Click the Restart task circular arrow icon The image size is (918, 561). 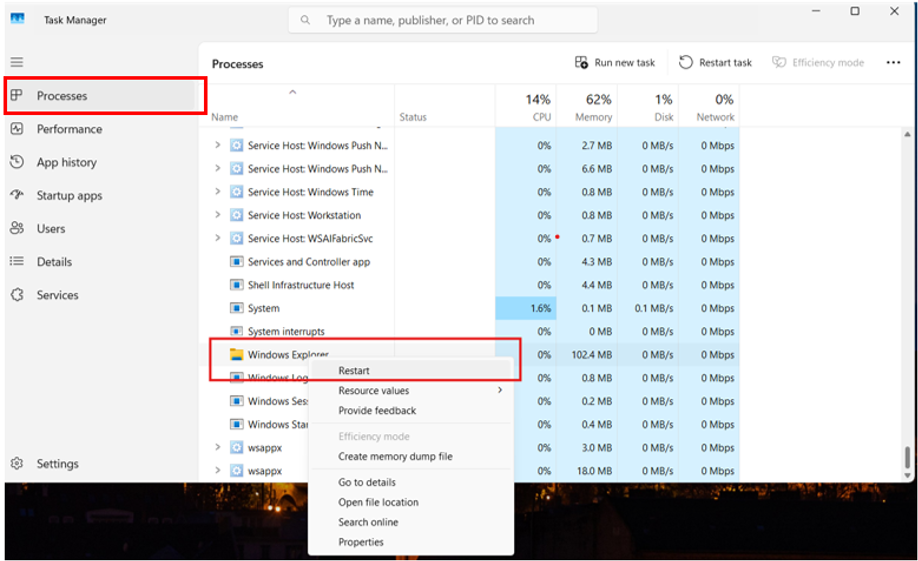pos(686,62)
